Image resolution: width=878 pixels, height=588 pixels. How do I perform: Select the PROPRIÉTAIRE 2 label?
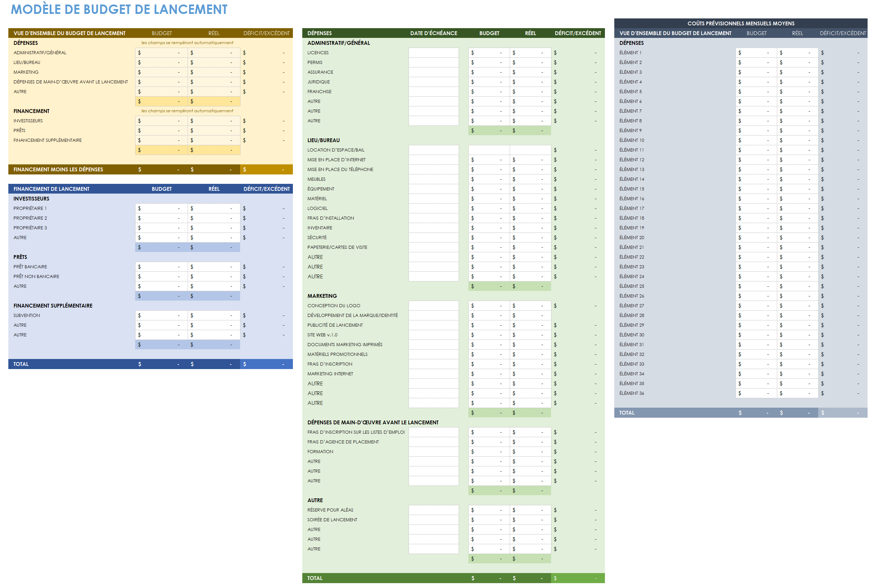coord(30,218)
